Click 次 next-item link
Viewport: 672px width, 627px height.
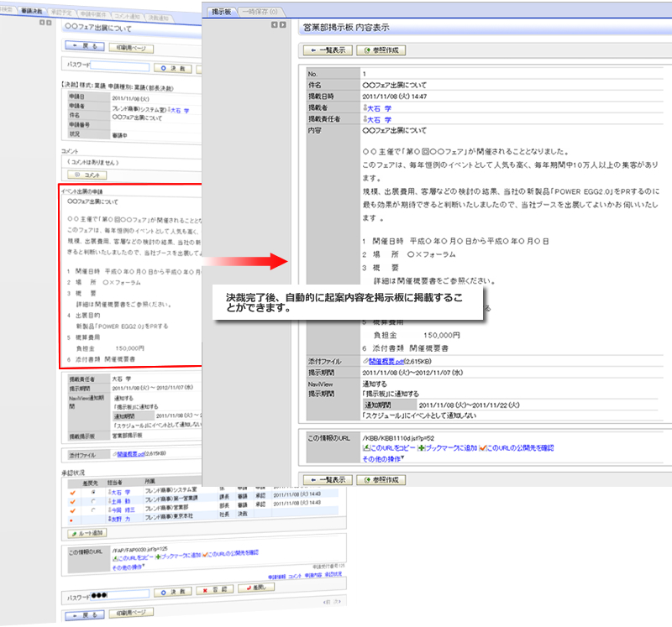pos(337,601)
